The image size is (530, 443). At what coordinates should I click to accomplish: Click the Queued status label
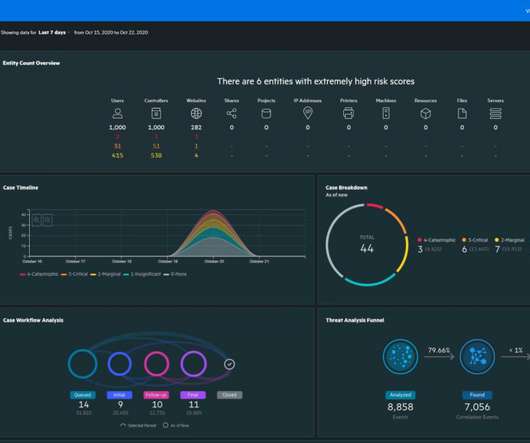point(82,395)
